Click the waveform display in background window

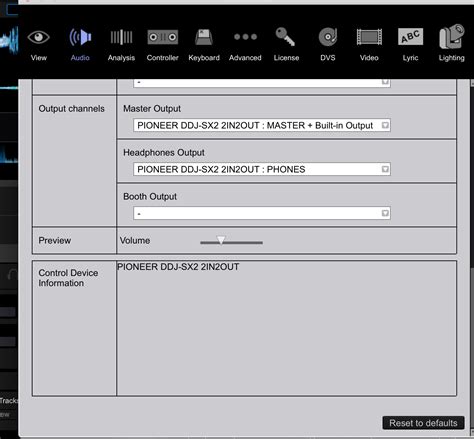[9, 41]
